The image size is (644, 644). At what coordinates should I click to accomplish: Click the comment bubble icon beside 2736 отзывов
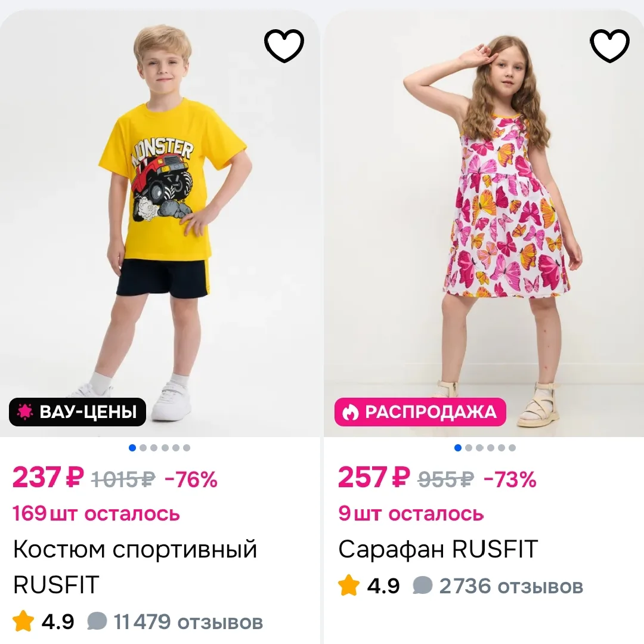423,585
